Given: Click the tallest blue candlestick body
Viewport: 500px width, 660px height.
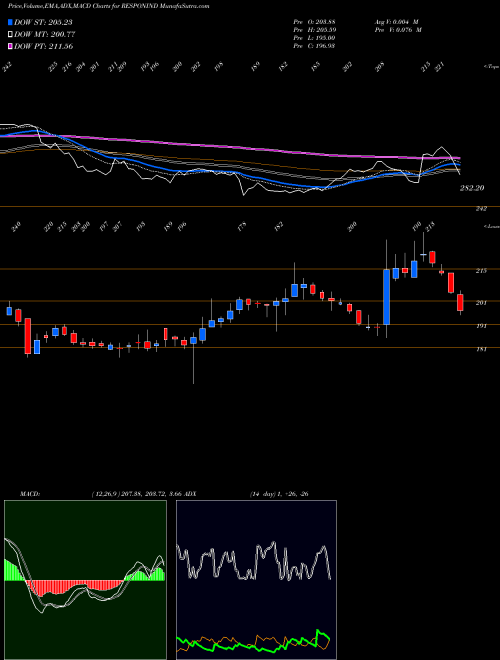Looking at the screenshot, I should pos(386,297).
